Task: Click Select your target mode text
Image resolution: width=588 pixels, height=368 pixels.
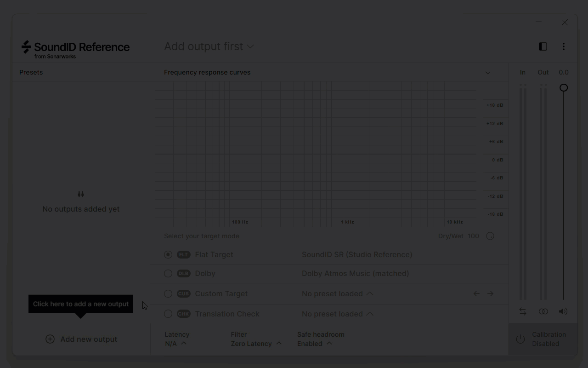Action: [202, 236]
